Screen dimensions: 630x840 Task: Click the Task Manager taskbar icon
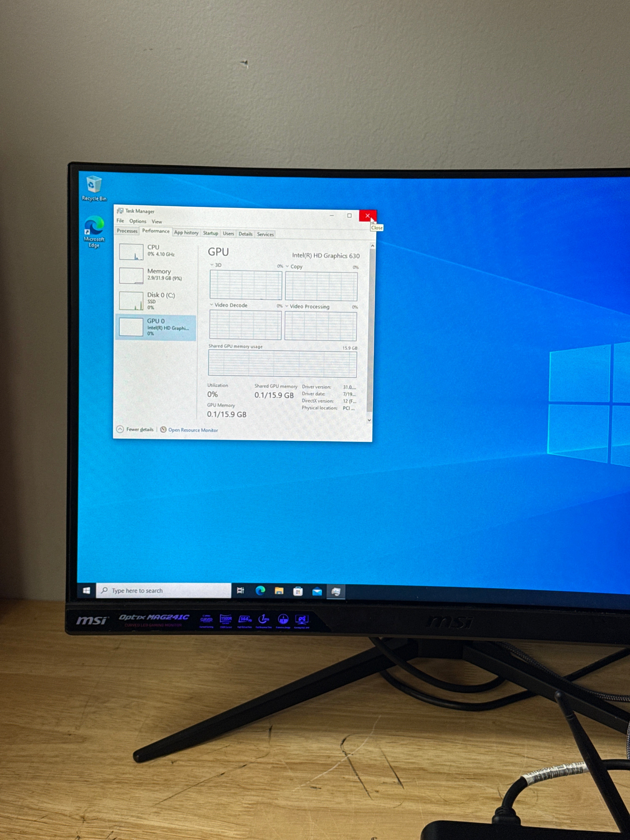[x=336, y=592]
